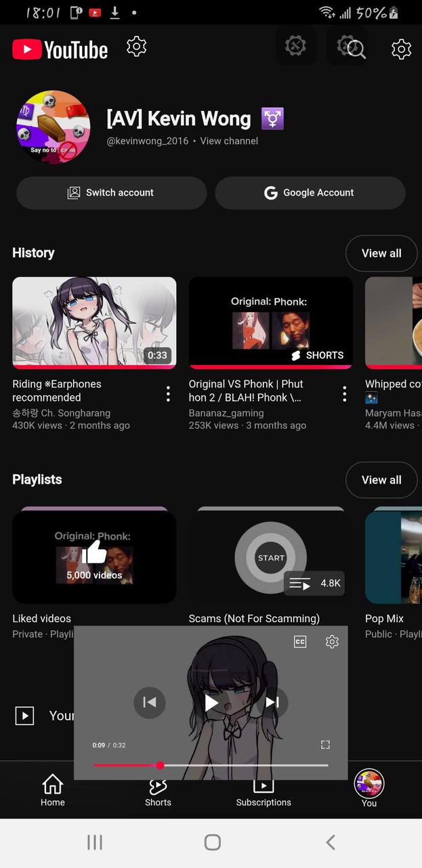
Task: Switch to the Home tab
Action: [x=52, y=790]
